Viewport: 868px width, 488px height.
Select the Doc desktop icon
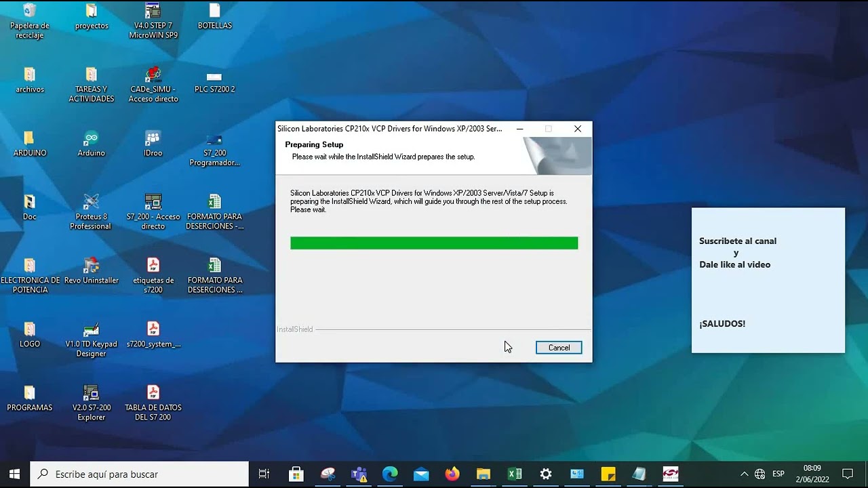[x=30, y=207]
